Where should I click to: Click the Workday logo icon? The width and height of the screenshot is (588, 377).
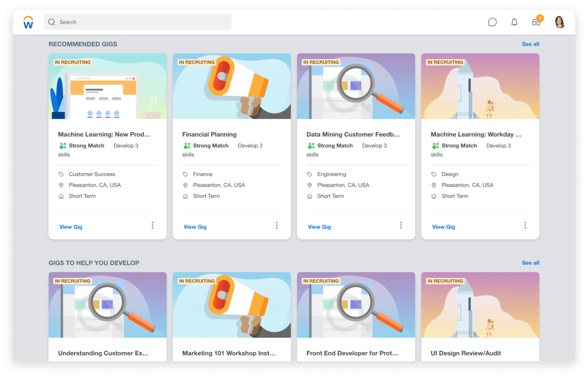(28, 22)
